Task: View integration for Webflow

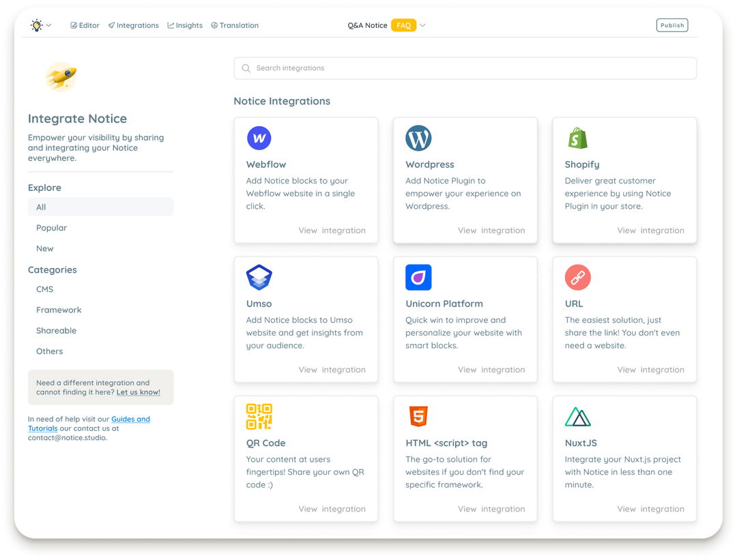Action: coord(332,230)
